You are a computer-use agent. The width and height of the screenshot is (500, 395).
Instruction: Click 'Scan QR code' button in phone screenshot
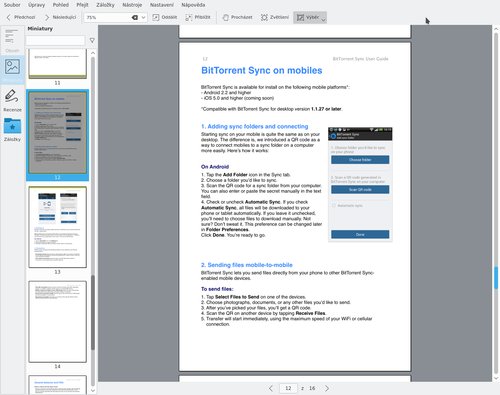click(360, 190)
